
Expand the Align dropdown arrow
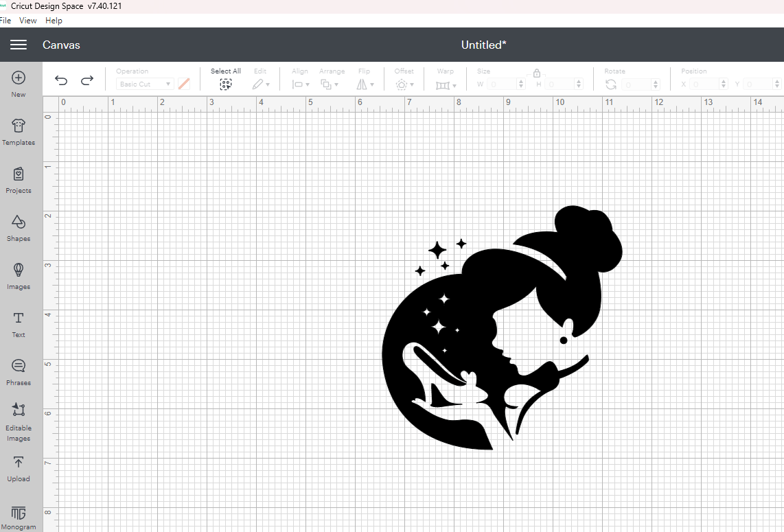308,85
